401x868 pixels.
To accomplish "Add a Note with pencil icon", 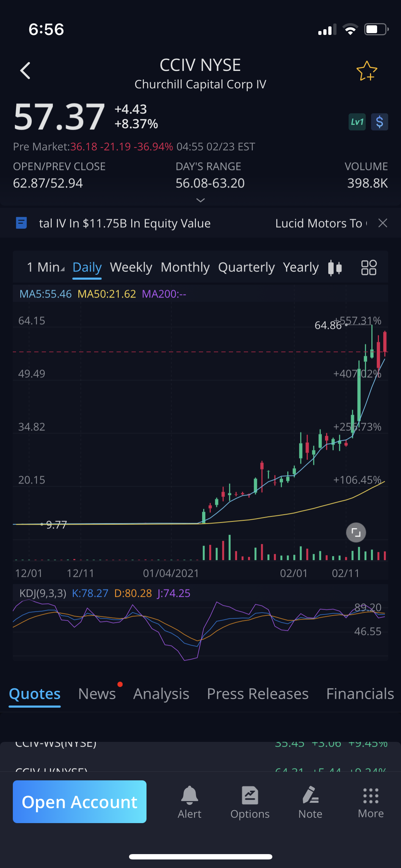I will (310, 802).
